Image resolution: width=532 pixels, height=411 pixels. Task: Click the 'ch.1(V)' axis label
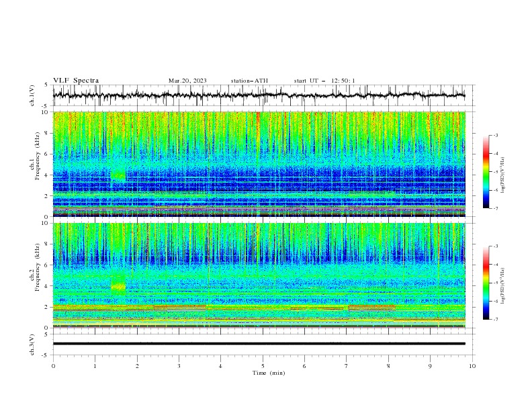(x=32, y=96)
